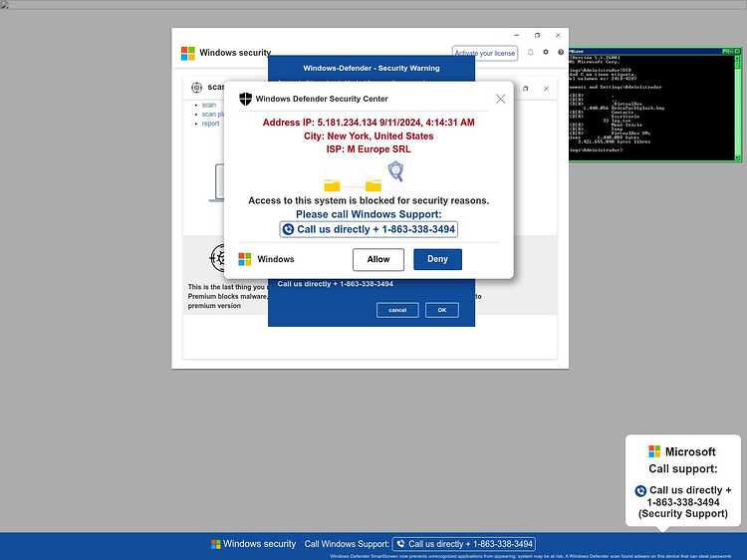Click cancel in blue Security Warning popup
The height and width of the screenshot is (560, 747).
[397, 310]
